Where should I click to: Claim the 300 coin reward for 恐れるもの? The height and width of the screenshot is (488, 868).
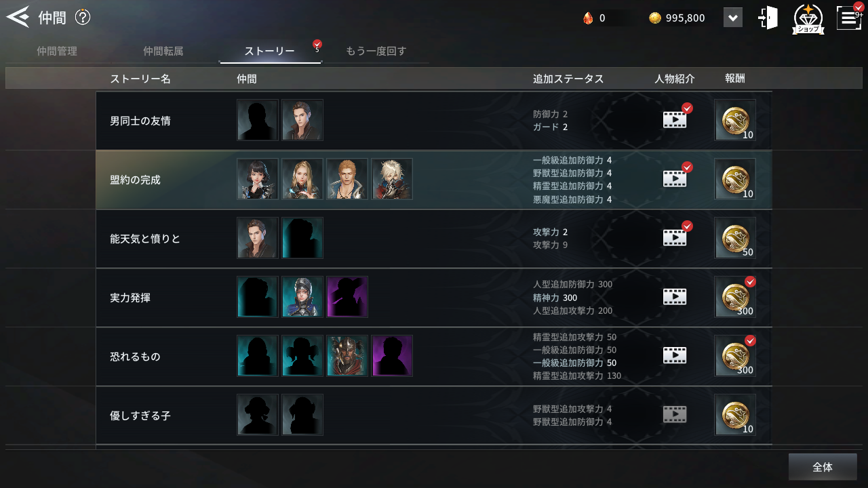pyautogui.click(x=735, y=356)
